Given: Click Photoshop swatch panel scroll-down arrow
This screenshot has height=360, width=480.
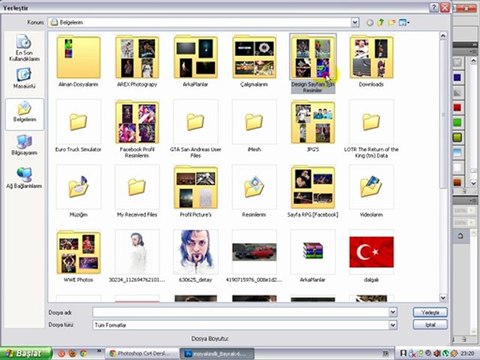Looking at the screenshot, I should [473, 183].
